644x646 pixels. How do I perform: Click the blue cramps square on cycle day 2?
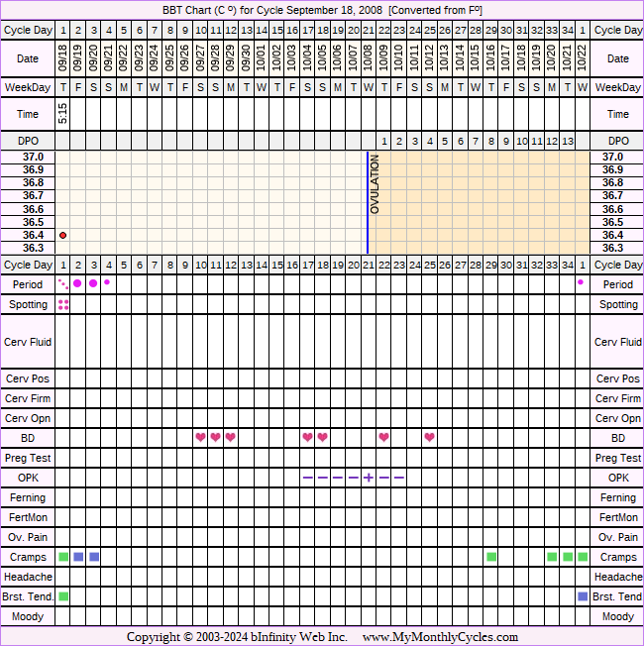click(78, 557)
